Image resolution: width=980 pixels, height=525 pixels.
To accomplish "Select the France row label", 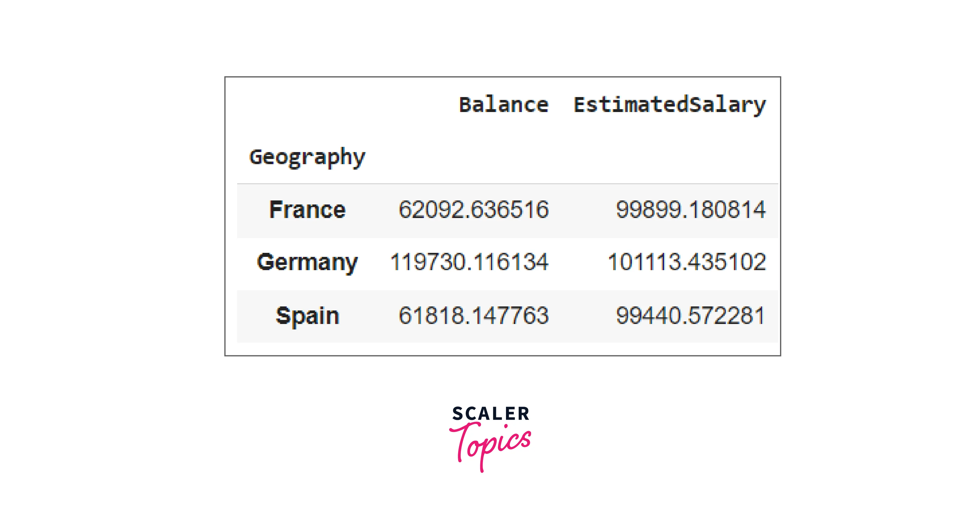I will tap(307, 209).
